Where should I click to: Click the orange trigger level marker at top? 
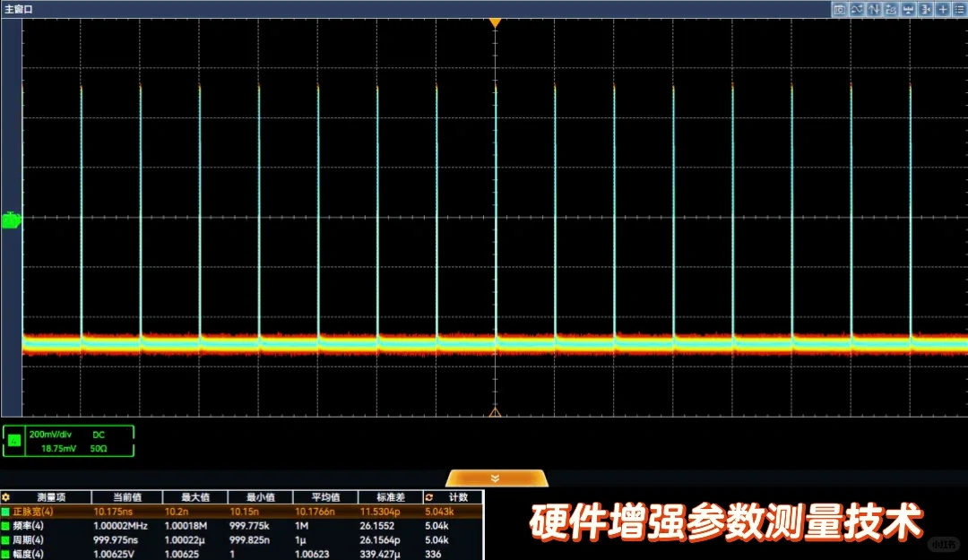[496, 23]
